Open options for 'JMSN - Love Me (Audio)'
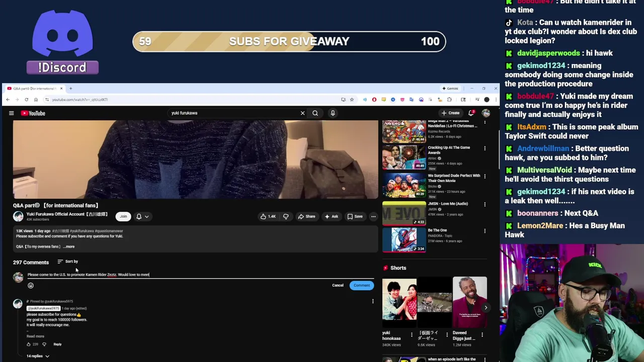 (485, 205)
